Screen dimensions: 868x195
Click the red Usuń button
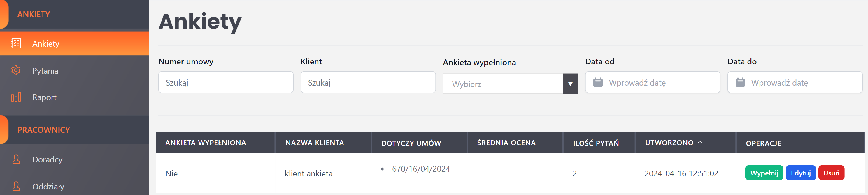pos(831,173)
